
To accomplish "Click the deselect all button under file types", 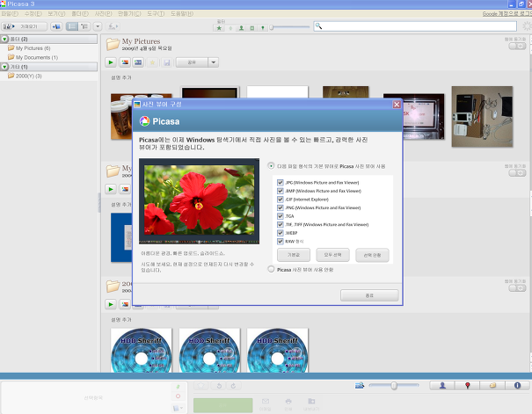I will (372, 255).
